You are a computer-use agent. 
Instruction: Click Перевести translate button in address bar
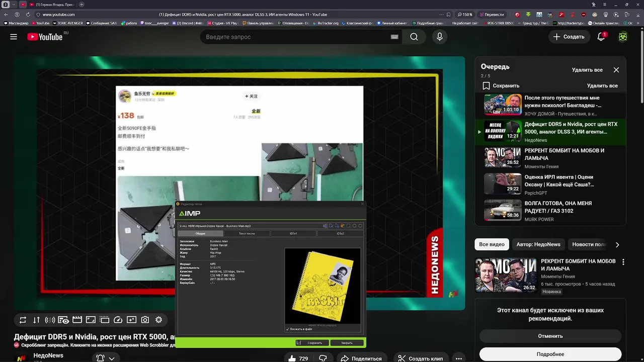coord(491,15)
